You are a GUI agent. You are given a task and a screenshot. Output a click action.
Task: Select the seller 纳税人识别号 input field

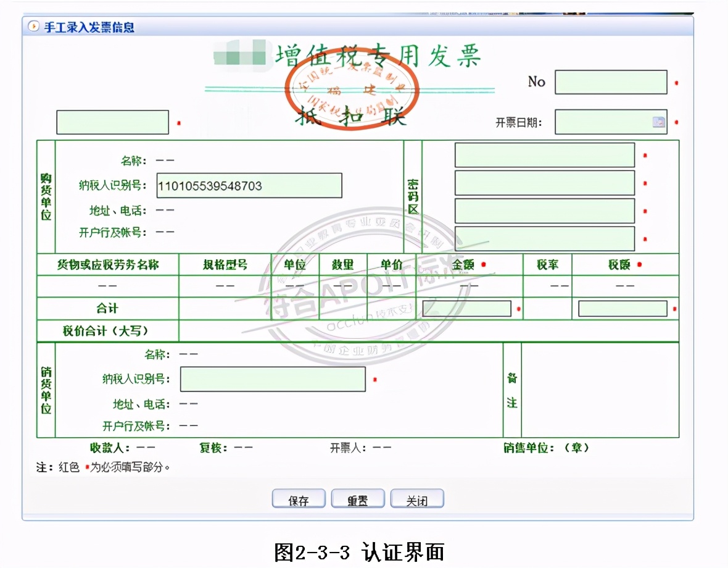(x=273, y=379)
